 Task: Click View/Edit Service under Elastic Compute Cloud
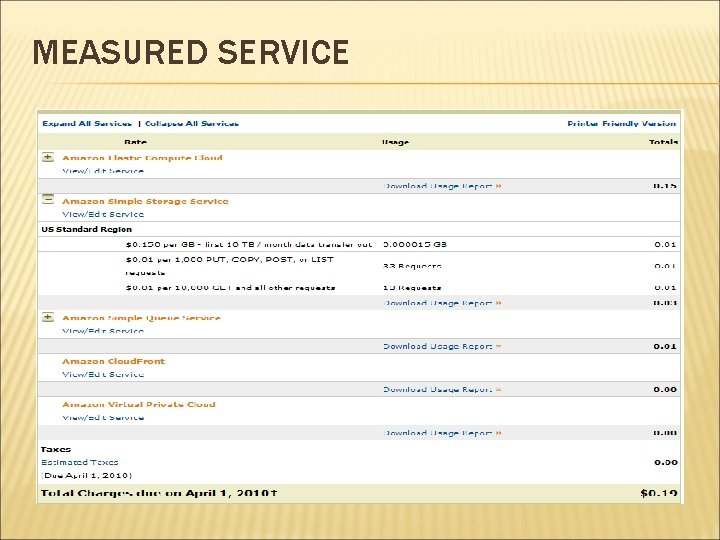point(103,171)
